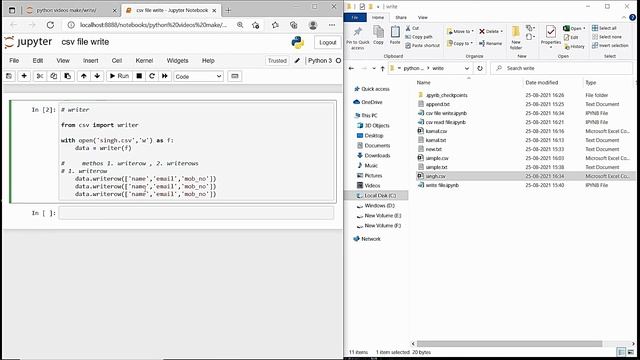Paste cells below in Jupyter toolbar
640x360 pixels.
67,76
